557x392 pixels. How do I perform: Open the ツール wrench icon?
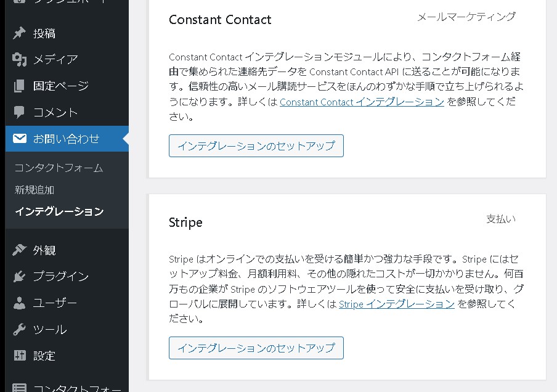pyautogui.click(x=20, y=329)
